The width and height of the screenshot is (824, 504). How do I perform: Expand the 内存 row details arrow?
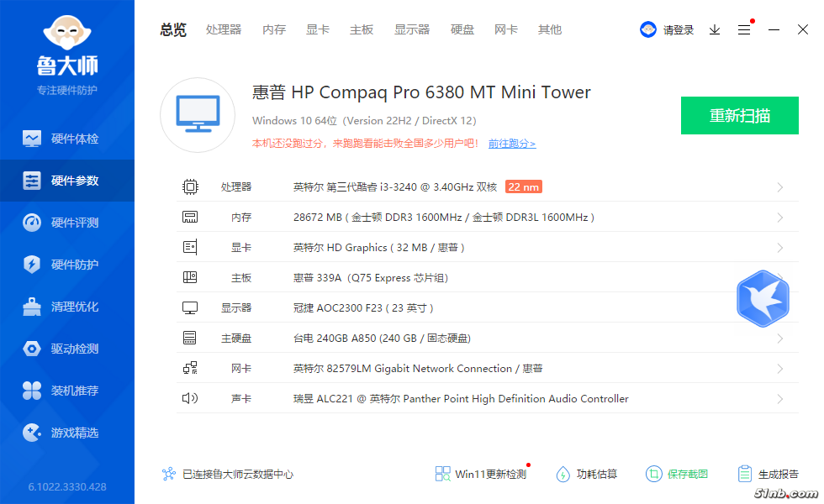click(x=780, y=218)
